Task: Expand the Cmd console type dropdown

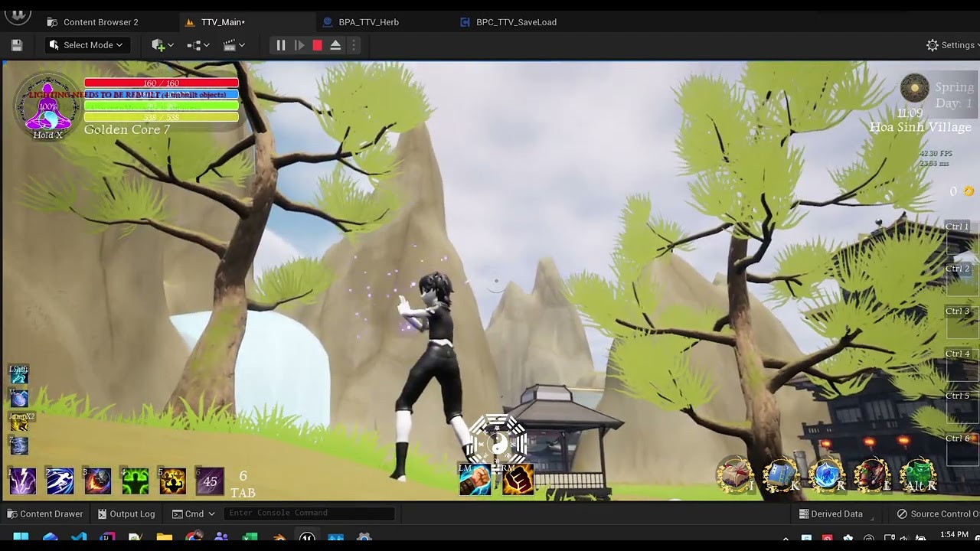Action: pos(194,514)
